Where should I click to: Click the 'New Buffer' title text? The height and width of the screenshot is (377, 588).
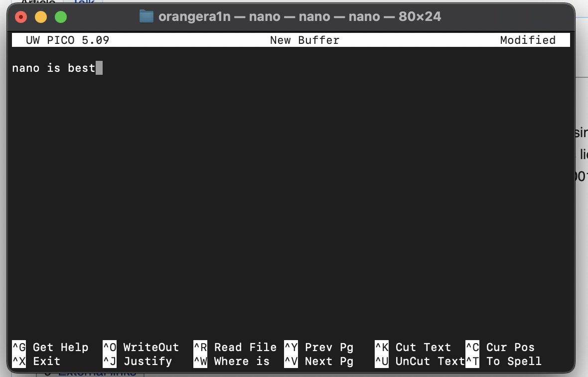(x=304, y=40)
